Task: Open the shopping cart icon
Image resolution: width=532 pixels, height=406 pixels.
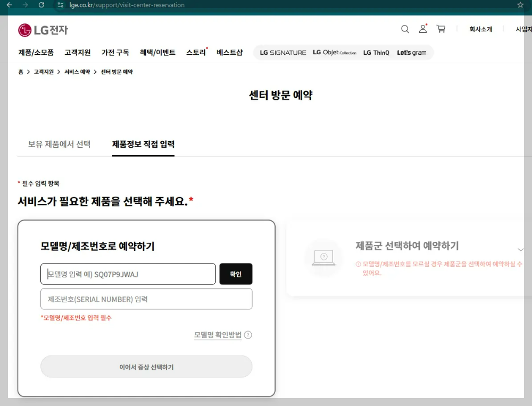Action: 440,29
